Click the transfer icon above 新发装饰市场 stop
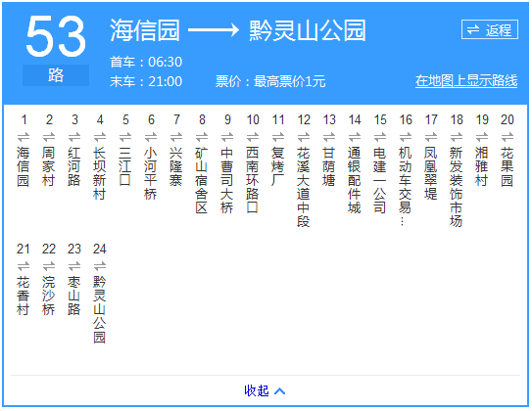This screenshot has height=411, width=532. point(456,137)
